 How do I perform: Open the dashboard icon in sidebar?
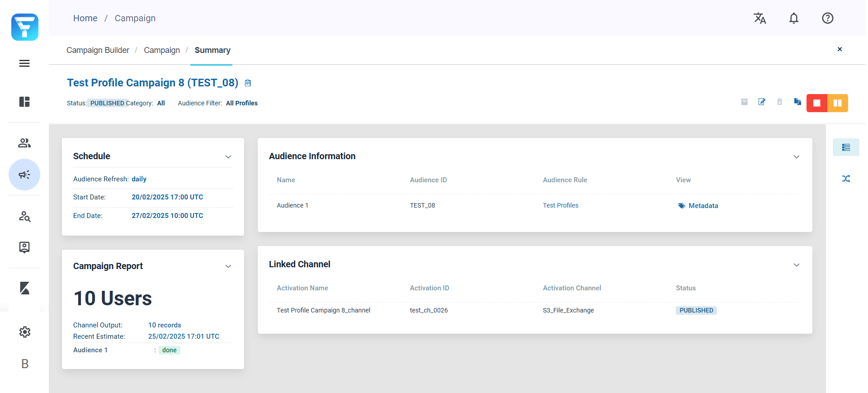(24, 102)
